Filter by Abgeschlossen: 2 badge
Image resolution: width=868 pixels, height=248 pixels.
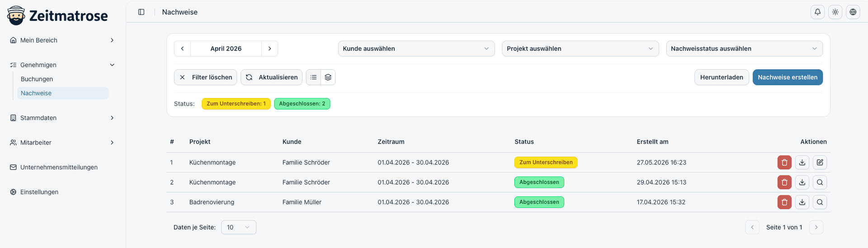[x=302, y=103]
